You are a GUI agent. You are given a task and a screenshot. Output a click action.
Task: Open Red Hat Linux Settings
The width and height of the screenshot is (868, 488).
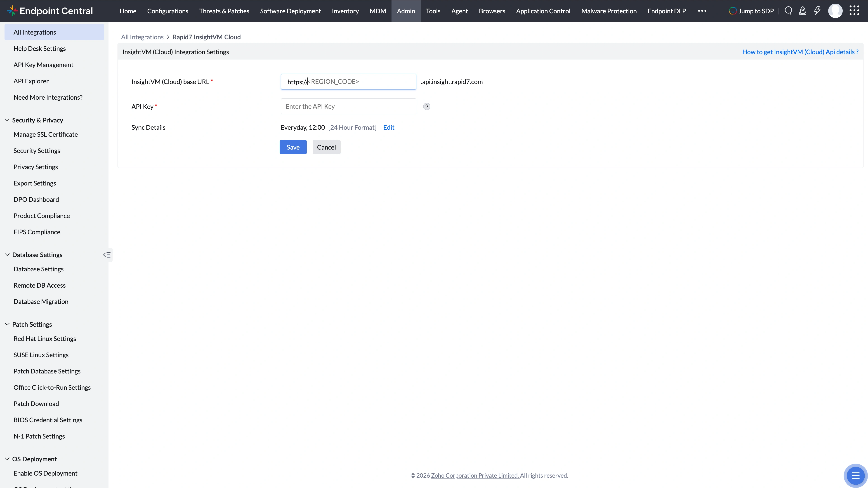[x=45, y=339]
